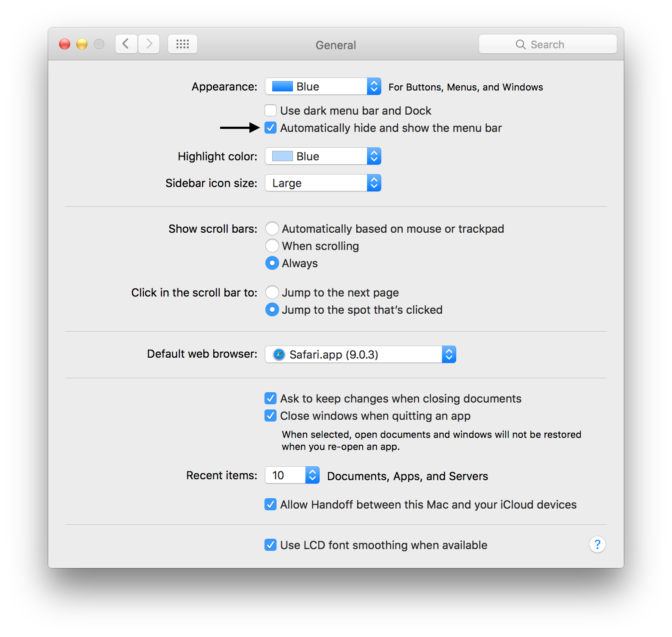Open the Appearance Blue dropdown
The height and width of the screenshot is (637, 672).
(x=323, y=86)
